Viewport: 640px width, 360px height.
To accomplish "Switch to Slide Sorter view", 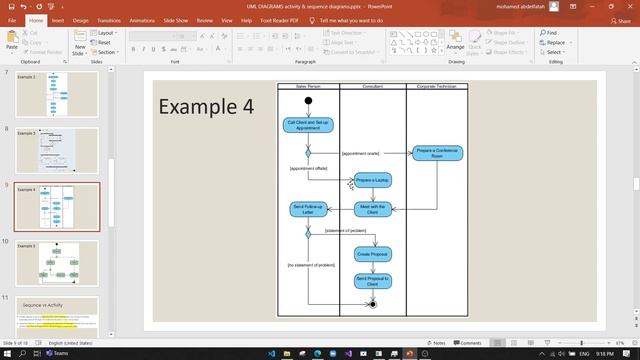I will click(514, 343).
